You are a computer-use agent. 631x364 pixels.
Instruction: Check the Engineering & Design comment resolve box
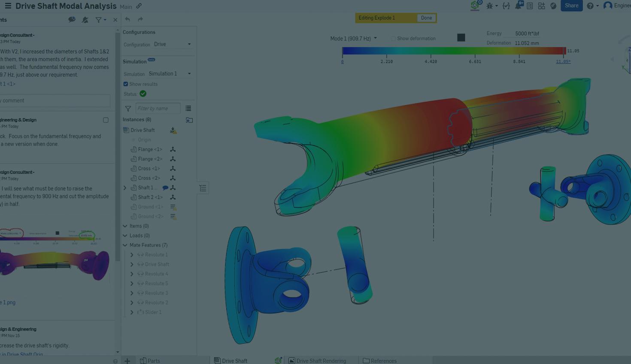106,120
